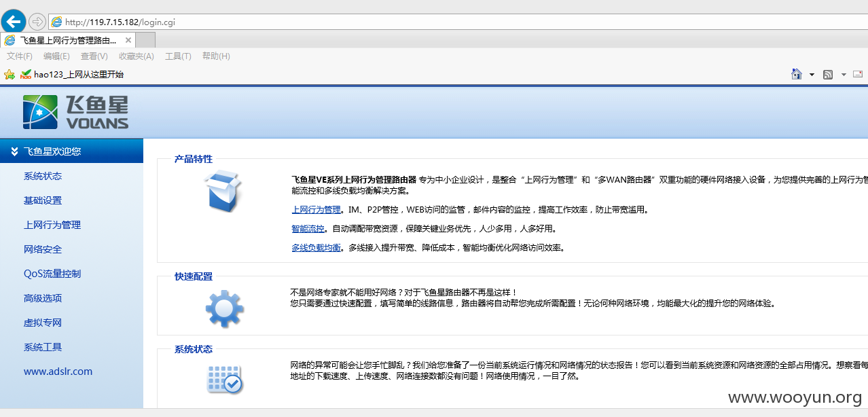Screen dimensions: 868x417
Task: Open 网络安全 in the sidebar
Action: coord(43,249)
